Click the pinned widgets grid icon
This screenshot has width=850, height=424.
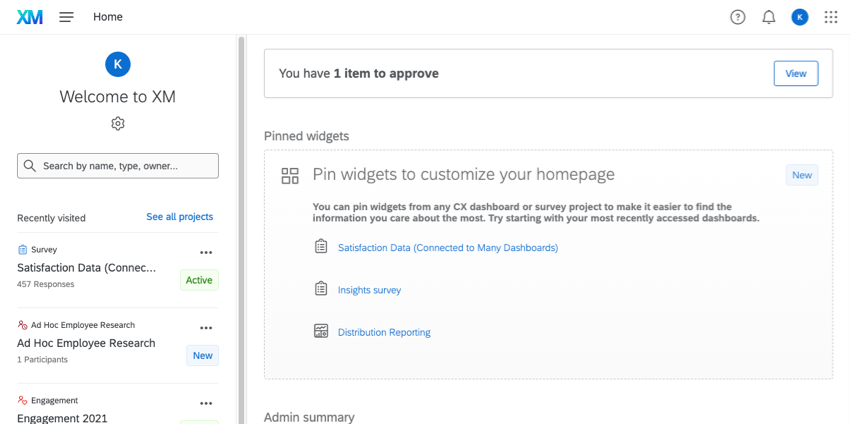(x=290, y=176)
